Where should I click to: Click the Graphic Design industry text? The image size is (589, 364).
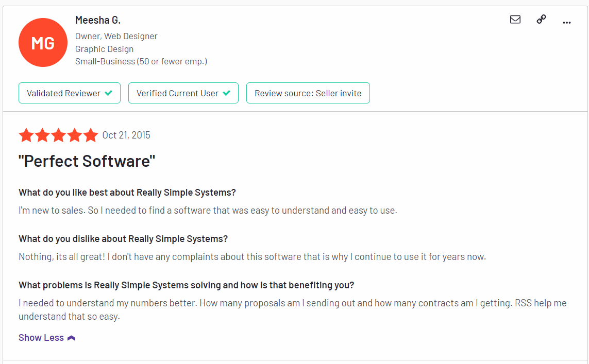[x=105, y=49]
